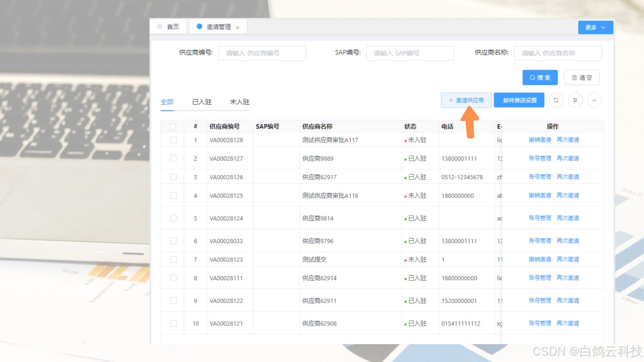Focus the SAP编号 input field
This screenshot has height=362, width=644.
[x=410, y=53]
